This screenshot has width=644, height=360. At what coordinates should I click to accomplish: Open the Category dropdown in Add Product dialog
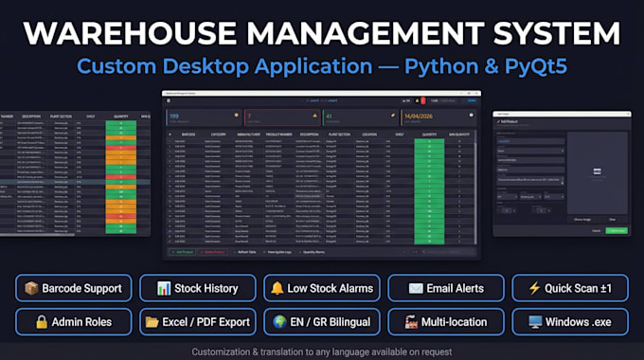point(530,151)
